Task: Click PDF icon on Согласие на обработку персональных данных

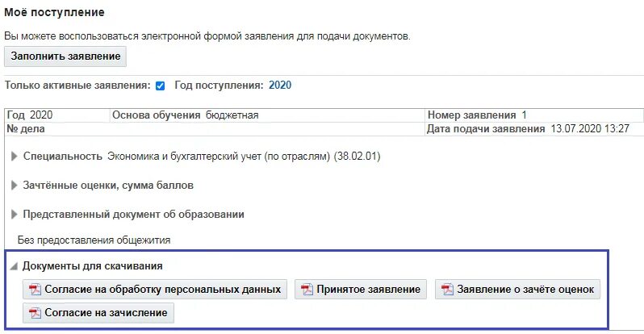Action: pyautogui.click(x=35, y=290)
